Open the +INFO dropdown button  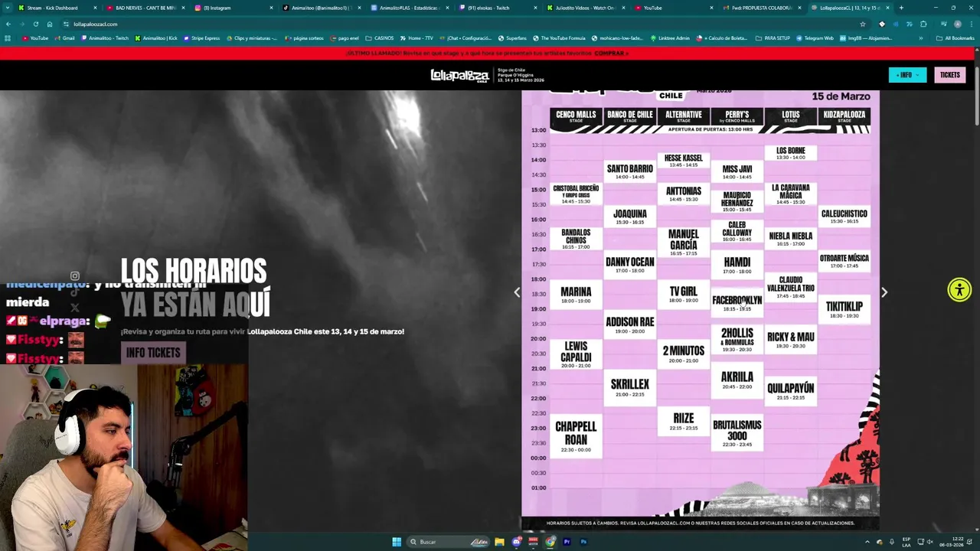[907, 75]
